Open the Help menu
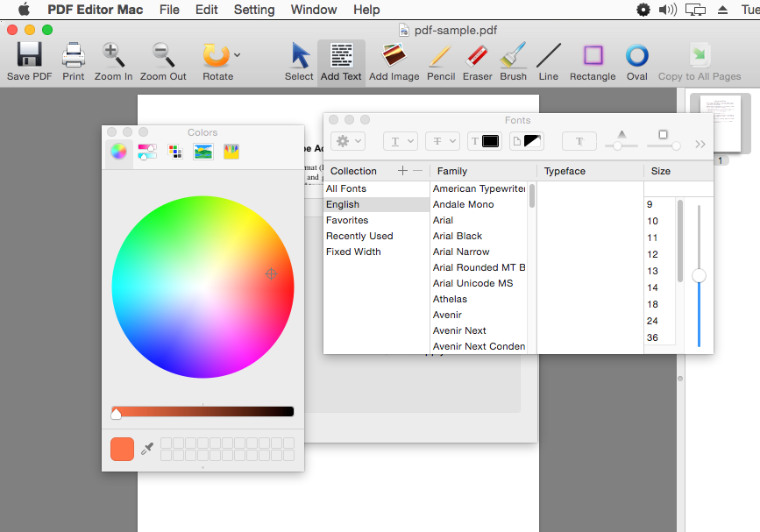 366,10
